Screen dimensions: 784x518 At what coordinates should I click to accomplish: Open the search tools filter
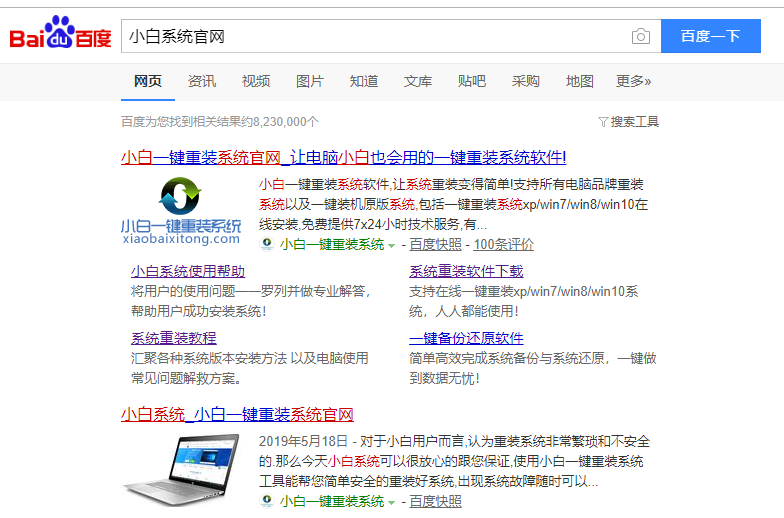[628, 122]
